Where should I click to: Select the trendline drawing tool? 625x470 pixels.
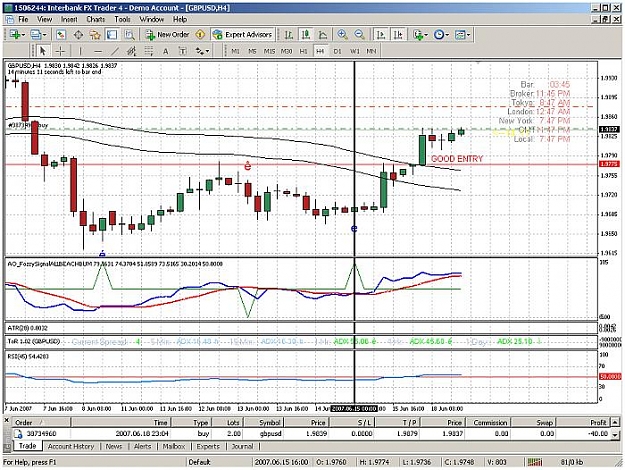pyautogui.click(x=115, y=51)
